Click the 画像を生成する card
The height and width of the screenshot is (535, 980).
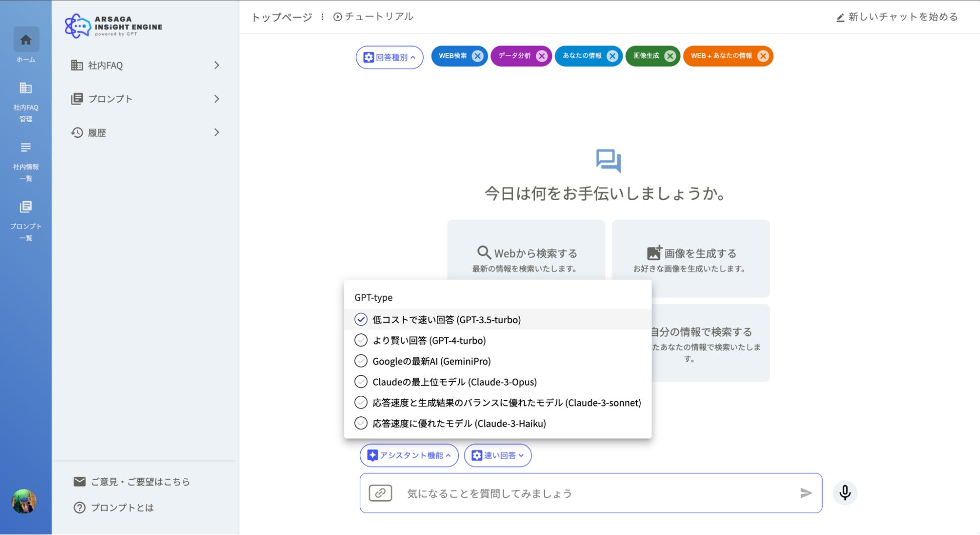pos(691,258)
